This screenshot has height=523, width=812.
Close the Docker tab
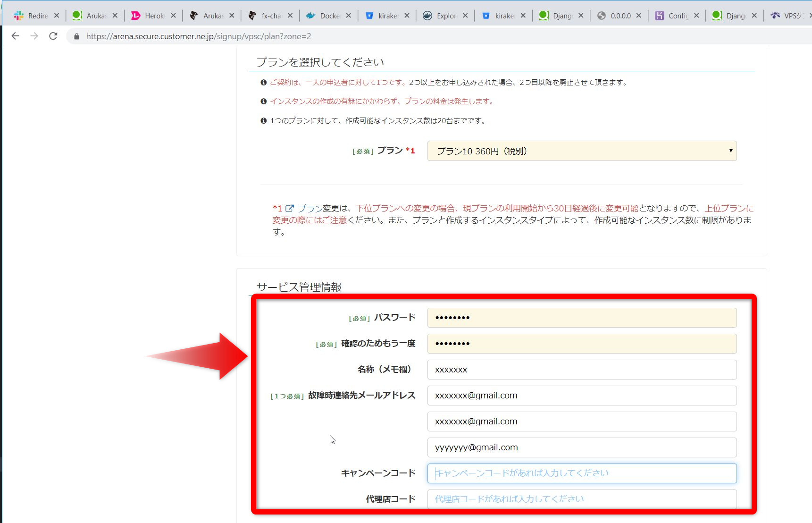click(349, 15)
